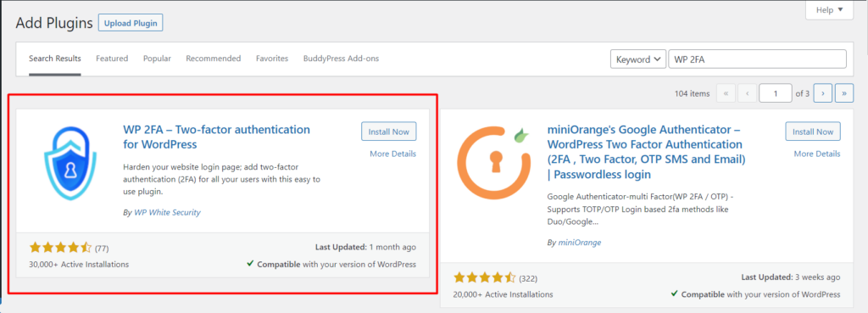Screen dimensions: 868x313
Task: Click Install Now for miniOrange Google Authenticator
Action: click(x=813, y=131)
